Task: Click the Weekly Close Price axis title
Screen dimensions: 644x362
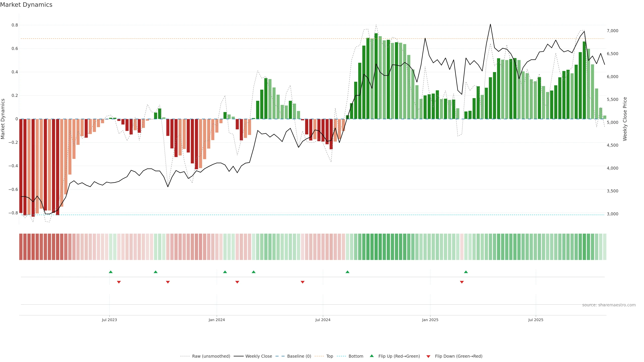Action: point(625,119)
